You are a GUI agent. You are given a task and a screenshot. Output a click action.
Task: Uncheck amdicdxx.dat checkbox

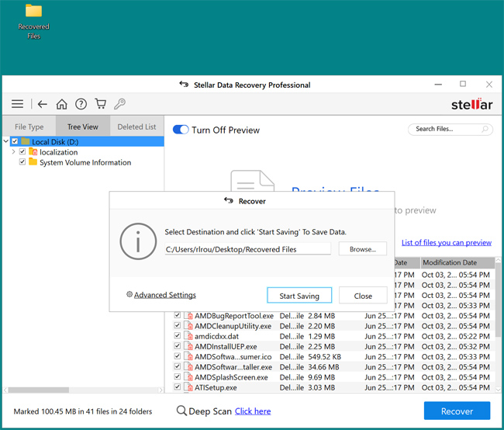[x=177, y=336]
